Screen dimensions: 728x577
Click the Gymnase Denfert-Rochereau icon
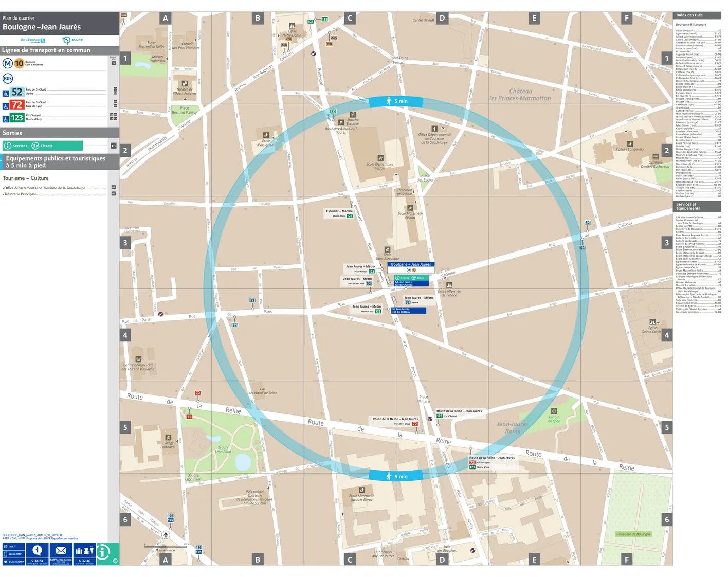(655, 156)
